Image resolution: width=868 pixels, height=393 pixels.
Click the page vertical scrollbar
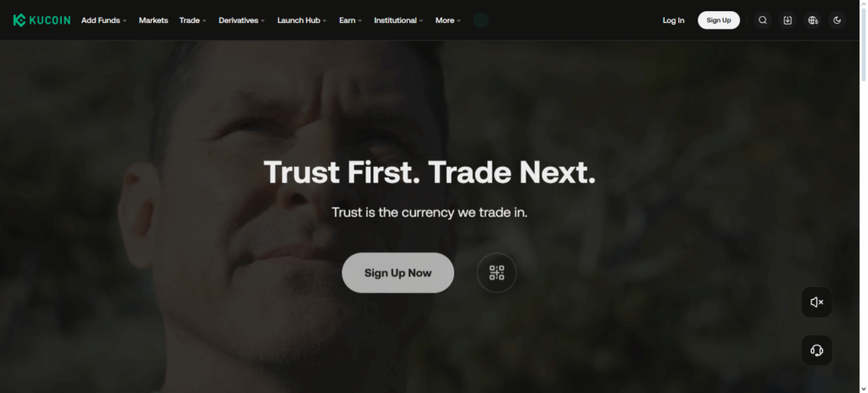pyautogui.click(x=864, y=196)
